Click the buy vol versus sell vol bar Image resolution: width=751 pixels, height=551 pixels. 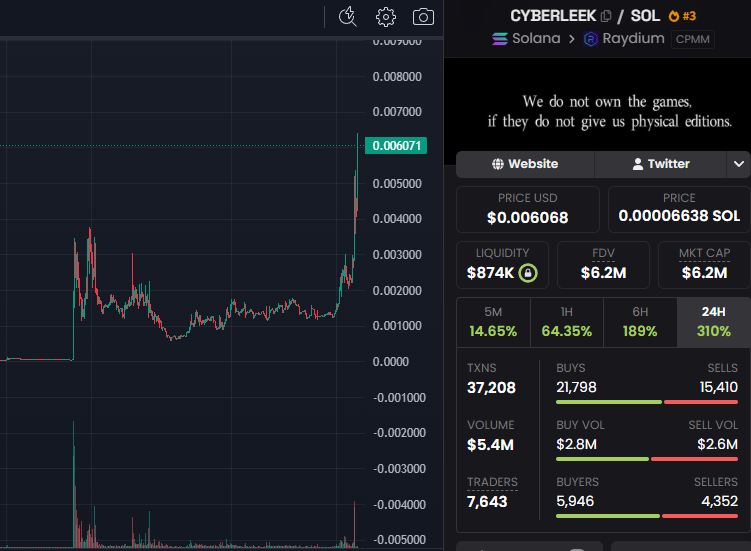647,459
